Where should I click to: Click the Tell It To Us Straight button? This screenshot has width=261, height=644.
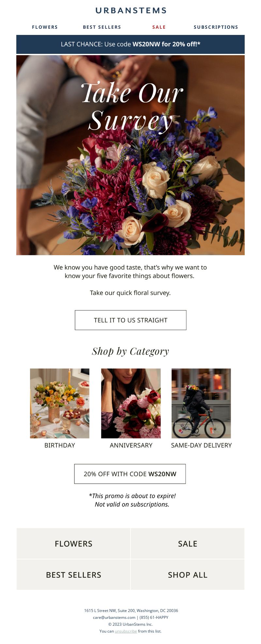click(130, 320)
